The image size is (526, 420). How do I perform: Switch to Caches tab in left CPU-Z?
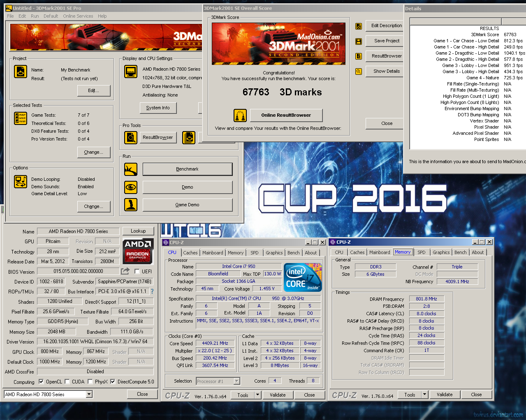190,253
